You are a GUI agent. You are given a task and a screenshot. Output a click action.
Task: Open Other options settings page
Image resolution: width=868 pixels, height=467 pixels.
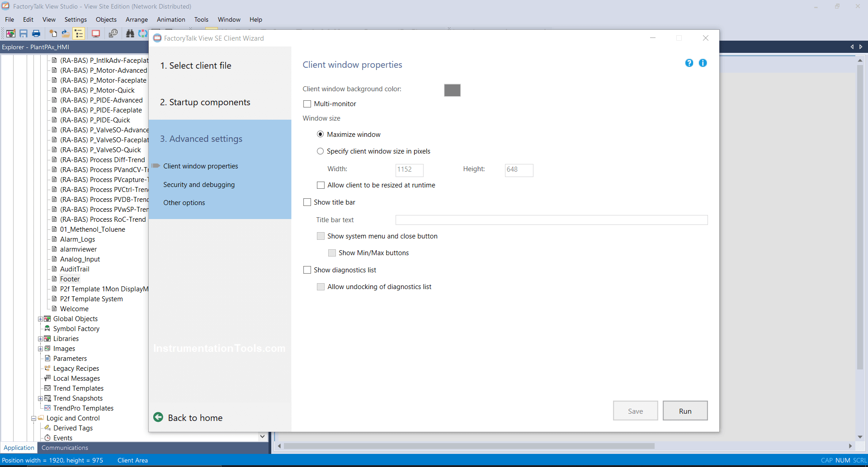click(184, 203)
